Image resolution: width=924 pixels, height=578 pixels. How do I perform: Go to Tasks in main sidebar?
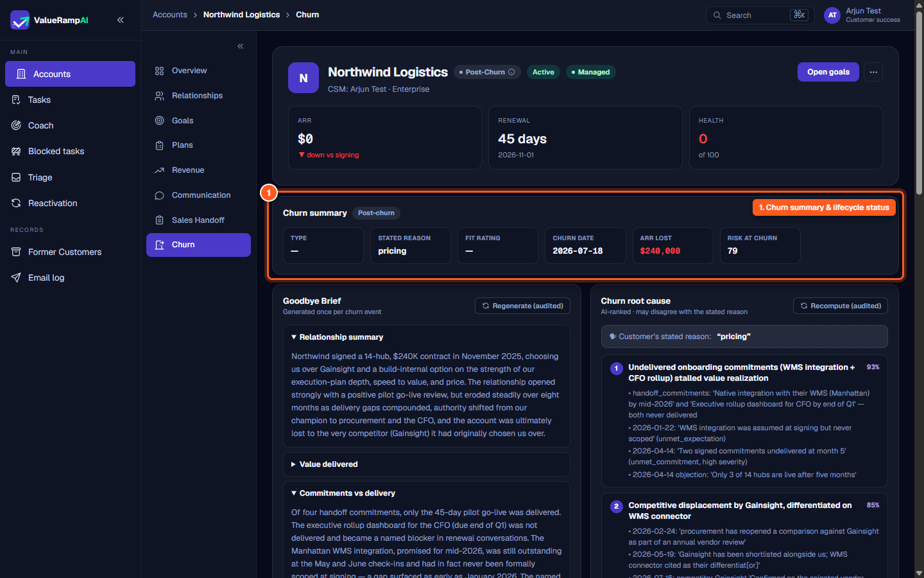pos(70,100)
